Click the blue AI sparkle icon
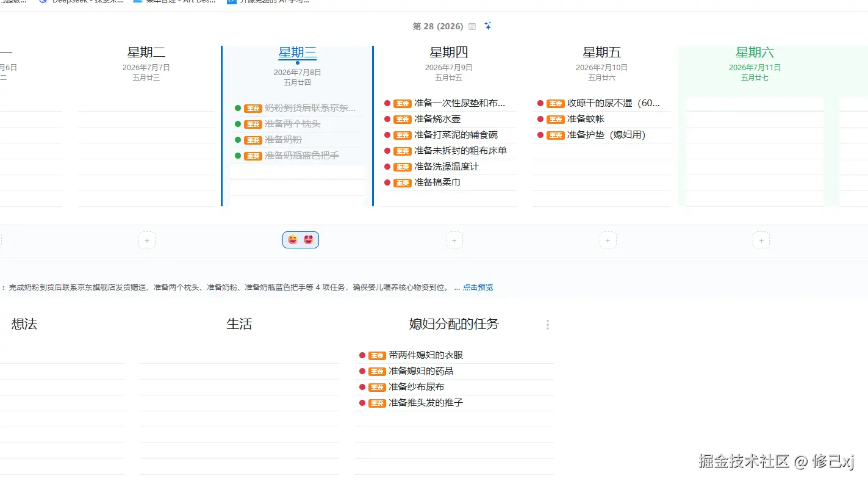Viewport: 868px width, 484px height. pyautogui.click(x=488, y=26)
